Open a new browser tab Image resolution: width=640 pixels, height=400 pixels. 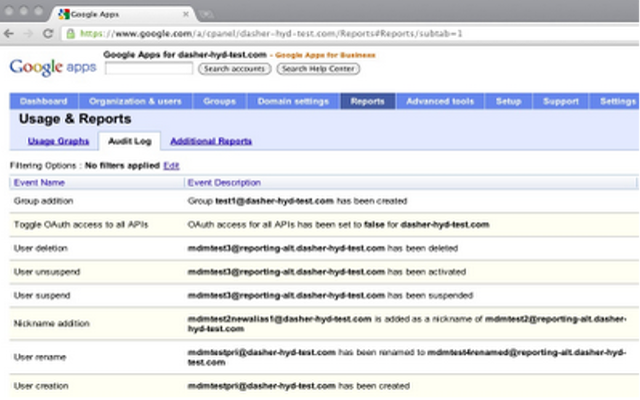click(207, 15)
